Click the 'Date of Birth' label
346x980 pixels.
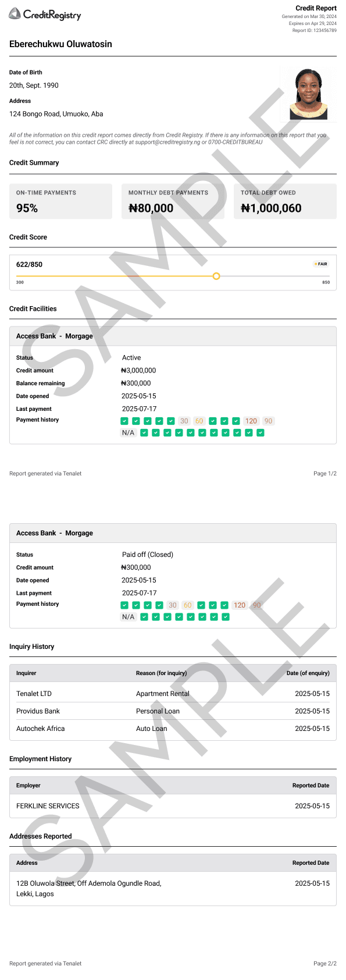[x=26, y=72]
